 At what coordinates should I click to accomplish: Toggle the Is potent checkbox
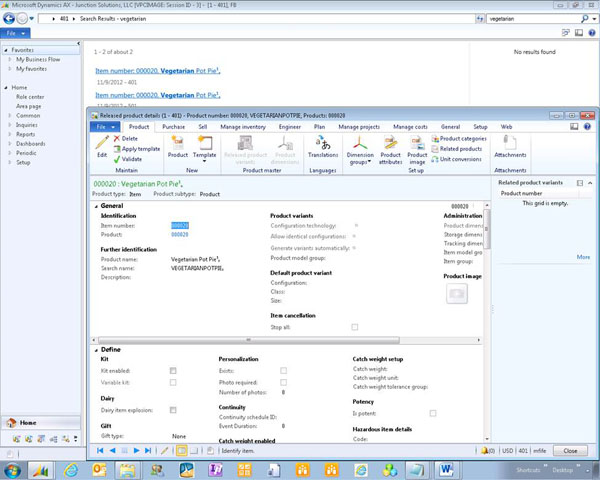click(433, 413)
